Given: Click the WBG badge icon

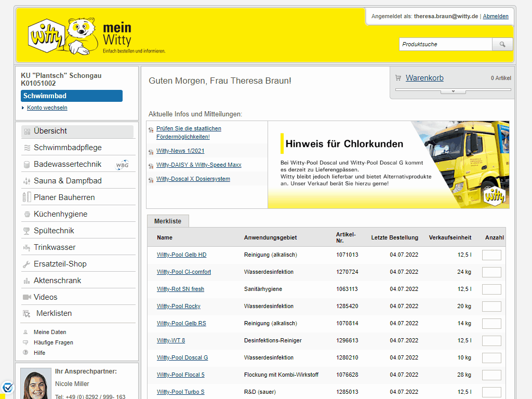Looking at the screenshot, I should tap(122, 165).
